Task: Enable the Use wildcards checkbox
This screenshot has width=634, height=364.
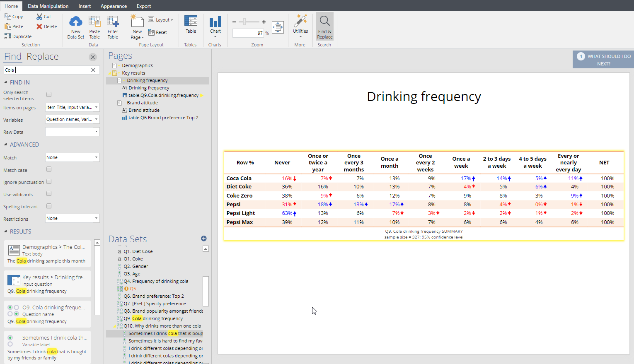Action: coord(49,194)
